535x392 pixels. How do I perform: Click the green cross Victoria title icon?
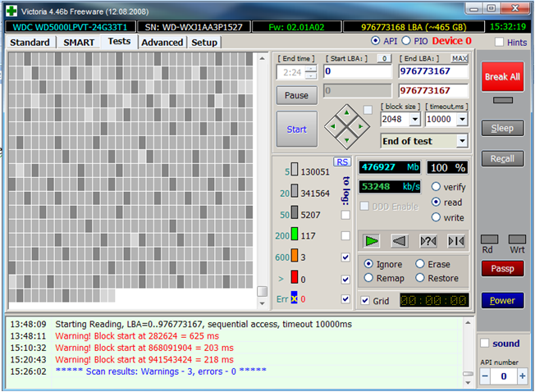point(11,11)
